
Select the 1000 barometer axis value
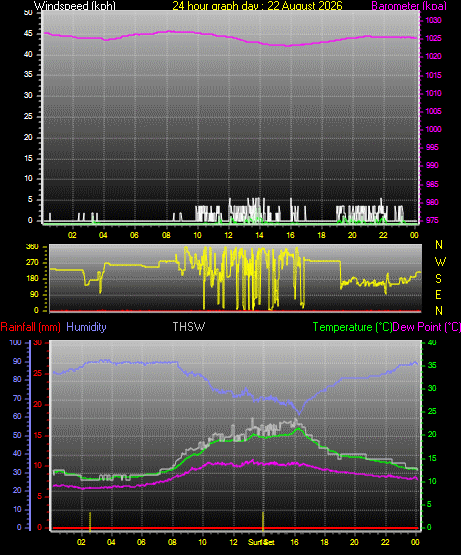click(433, 129)
